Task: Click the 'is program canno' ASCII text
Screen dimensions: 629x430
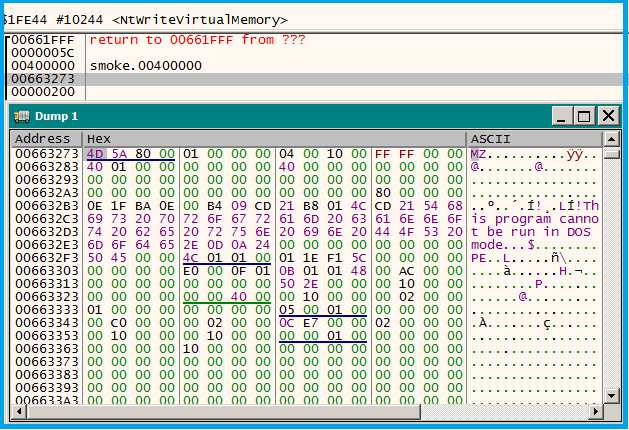Action: (535, 219)
